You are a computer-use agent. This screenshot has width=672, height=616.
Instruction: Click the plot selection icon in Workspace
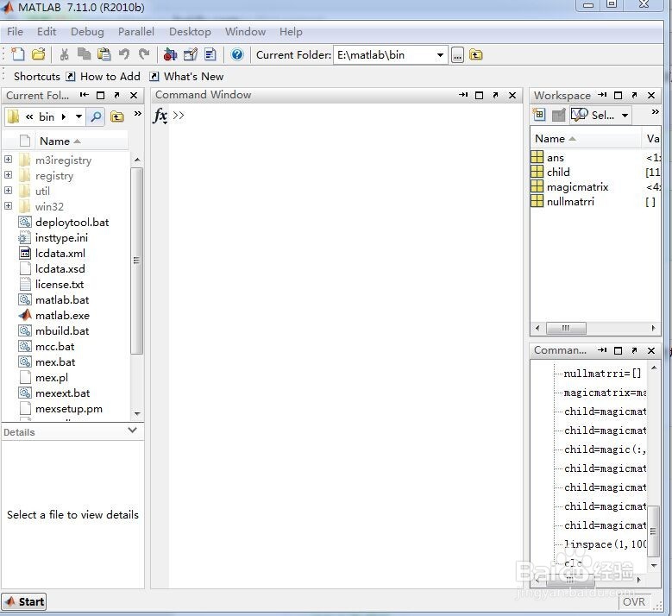click(580, 115)
